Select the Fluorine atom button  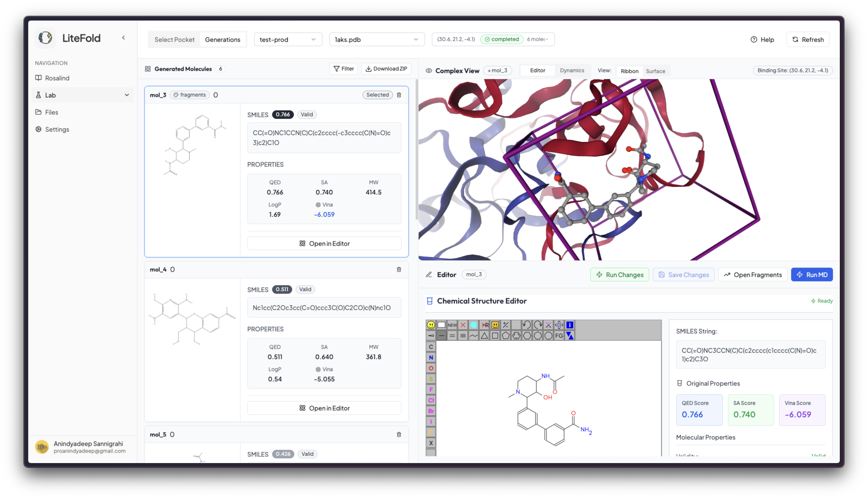click(x=431, y=390)
